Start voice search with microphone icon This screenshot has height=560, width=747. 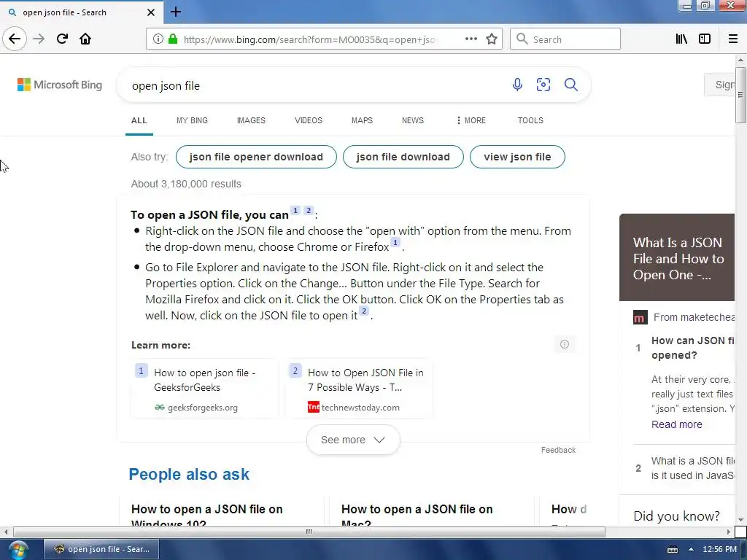pyautogui.click(x=517, y=85)
